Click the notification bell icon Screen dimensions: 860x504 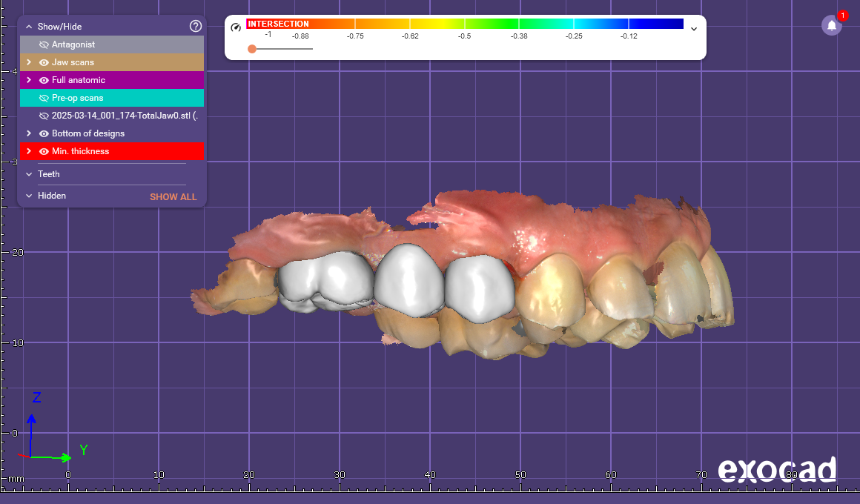coord(832,25)
